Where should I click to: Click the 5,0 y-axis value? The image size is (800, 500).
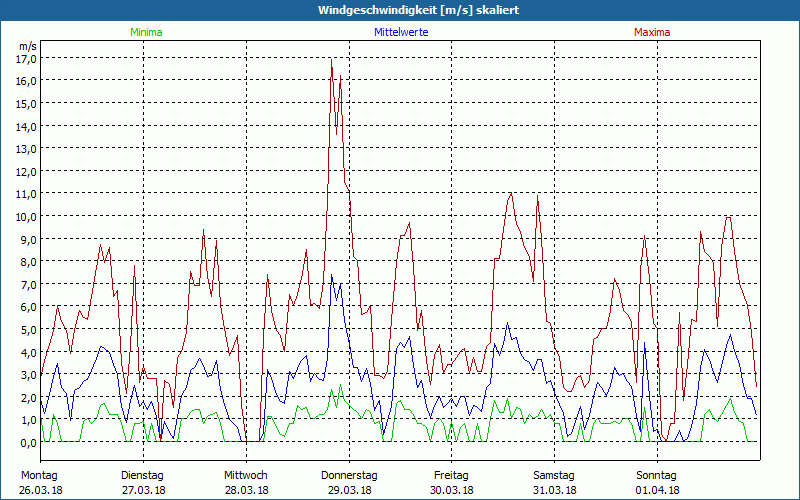[29, 330]
